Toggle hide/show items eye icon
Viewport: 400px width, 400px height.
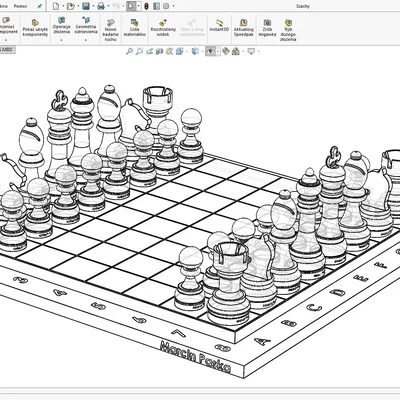pyautogui.click(x=210, y=51)
